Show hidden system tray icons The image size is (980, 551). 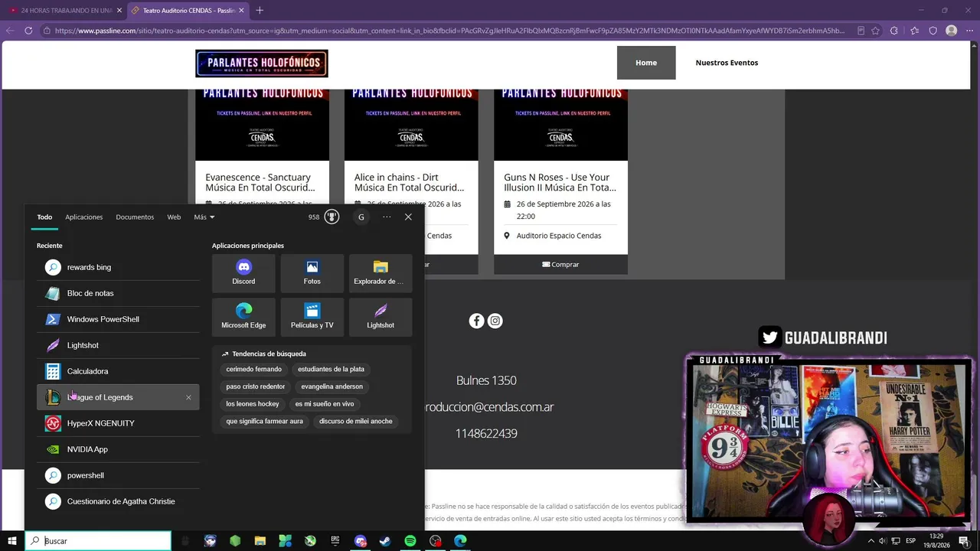(x=871, y=541)
